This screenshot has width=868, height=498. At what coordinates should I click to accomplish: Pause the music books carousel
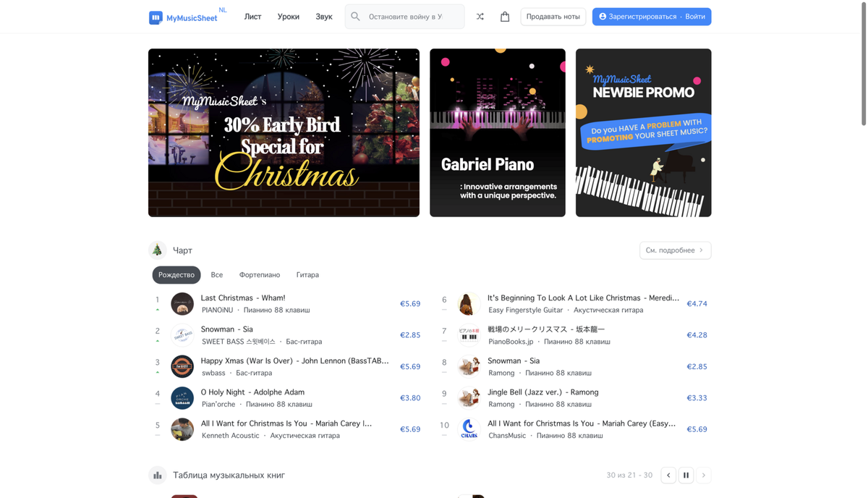coord(686,476)
